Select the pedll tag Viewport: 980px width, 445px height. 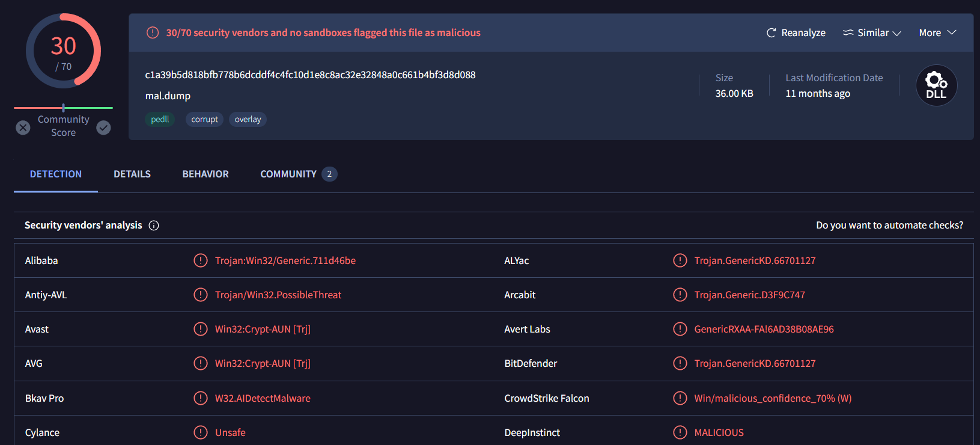point(160,120)
